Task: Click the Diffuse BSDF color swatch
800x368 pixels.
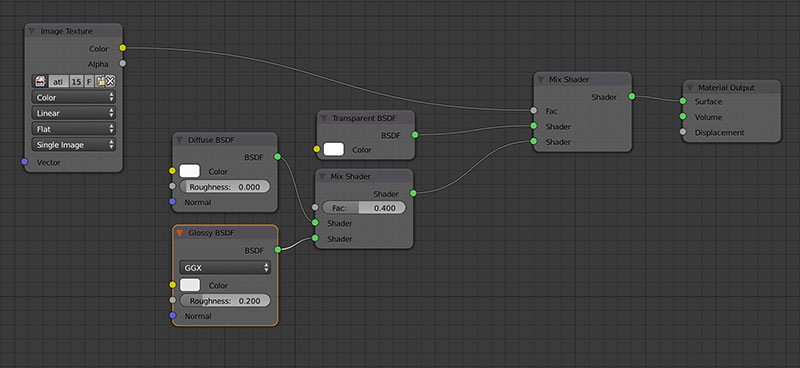Action: 189,171
